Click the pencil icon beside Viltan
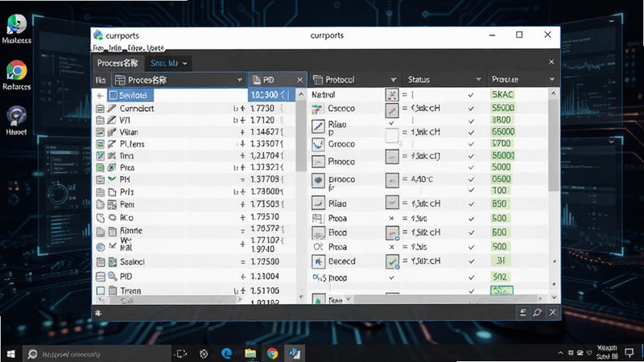 click(112, 132)
